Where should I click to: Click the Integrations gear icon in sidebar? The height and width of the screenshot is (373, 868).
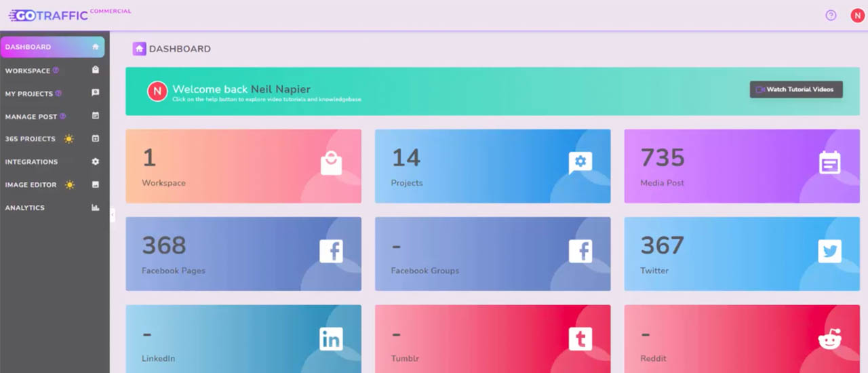(96, 161)
